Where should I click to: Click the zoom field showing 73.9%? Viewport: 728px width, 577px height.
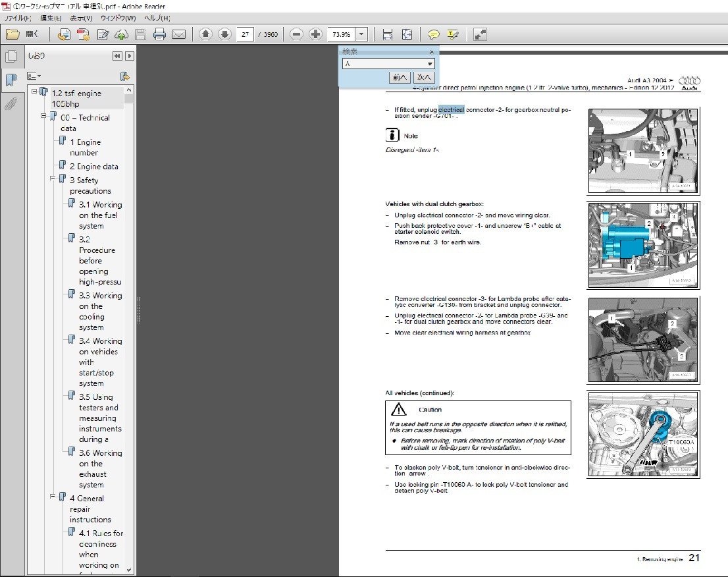[342, 34]
